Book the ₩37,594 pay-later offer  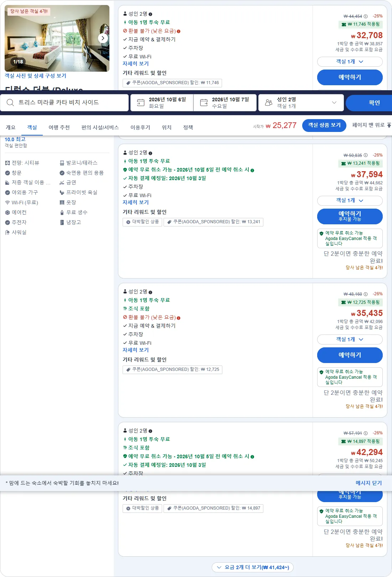point(350,216)
